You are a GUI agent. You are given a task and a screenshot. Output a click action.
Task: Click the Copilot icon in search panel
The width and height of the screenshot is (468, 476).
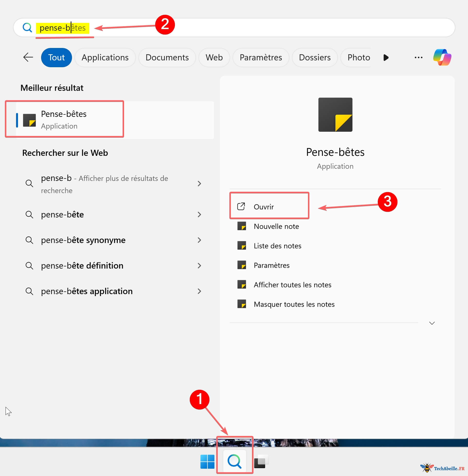(x=442, y=57)
